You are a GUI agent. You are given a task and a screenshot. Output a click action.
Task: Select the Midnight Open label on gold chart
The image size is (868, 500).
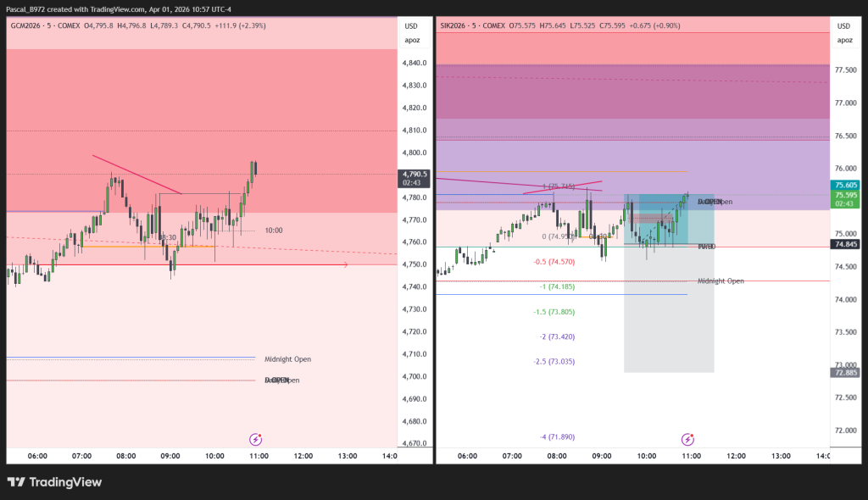point(287,359)
